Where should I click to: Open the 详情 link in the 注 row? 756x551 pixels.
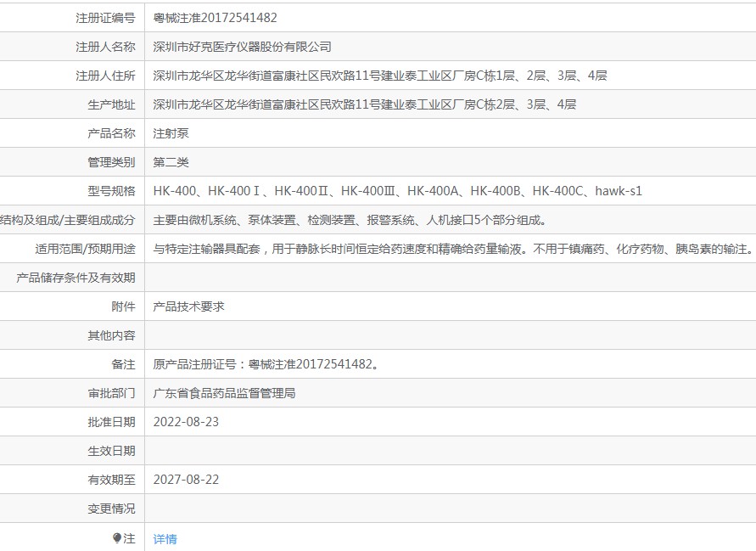tap(165, 539)
